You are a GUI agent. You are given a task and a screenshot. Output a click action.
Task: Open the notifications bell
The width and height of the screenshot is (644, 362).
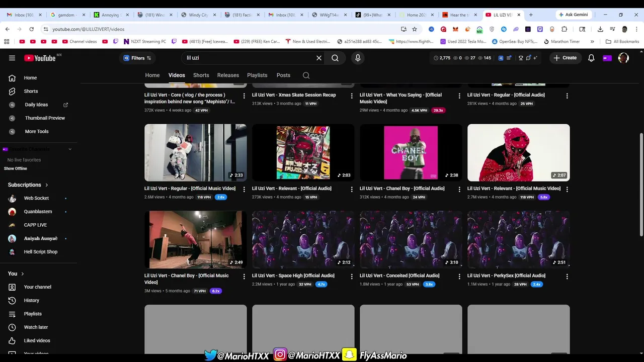(x=591, y=58)
